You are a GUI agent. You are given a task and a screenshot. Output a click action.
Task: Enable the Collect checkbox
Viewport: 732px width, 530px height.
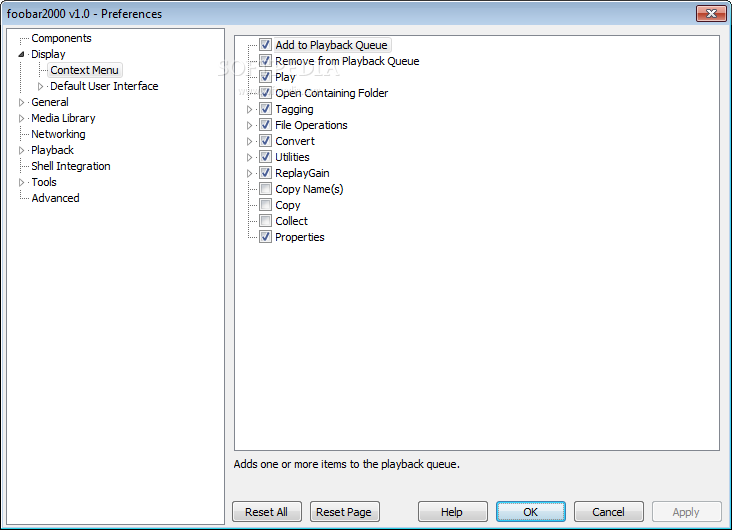click(265, 220)
